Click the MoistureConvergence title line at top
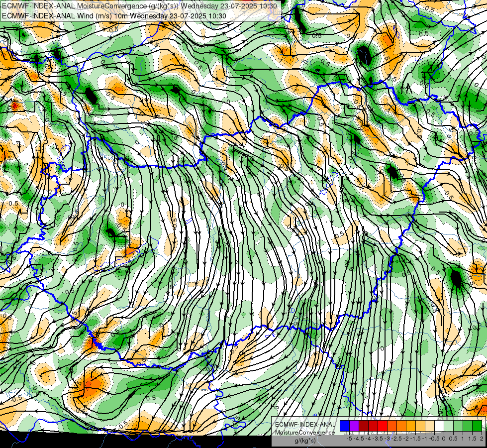The width and height of the screenshot is (487, 448). [139, 6]
